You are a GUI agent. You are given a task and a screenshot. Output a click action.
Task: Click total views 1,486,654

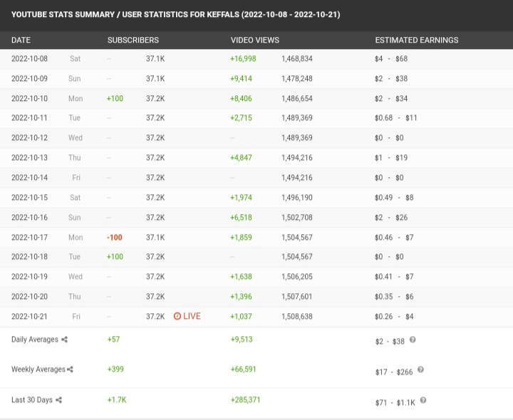297,99
